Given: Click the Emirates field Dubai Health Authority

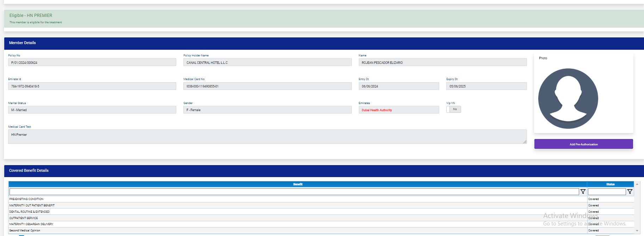Looking at the screenshot, I should pos(399,110).
